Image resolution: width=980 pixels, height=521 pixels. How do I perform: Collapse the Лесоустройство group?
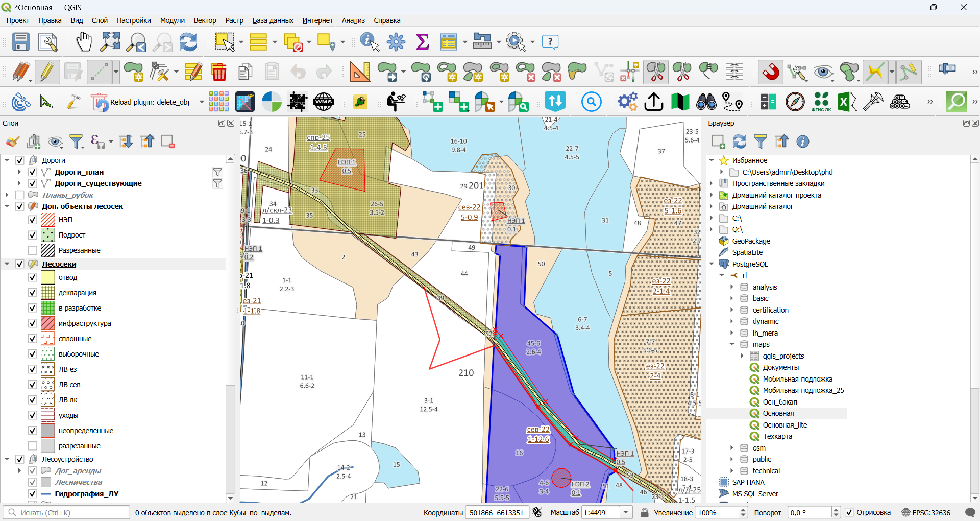[7, 459]
